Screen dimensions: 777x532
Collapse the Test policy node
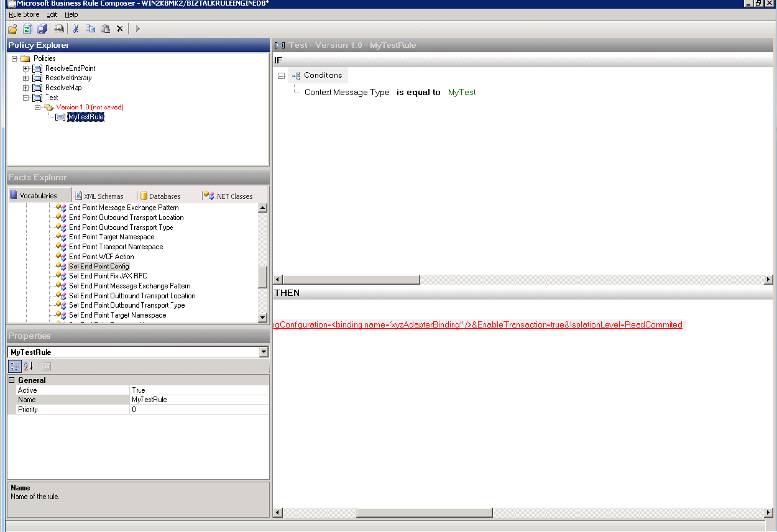26,98
